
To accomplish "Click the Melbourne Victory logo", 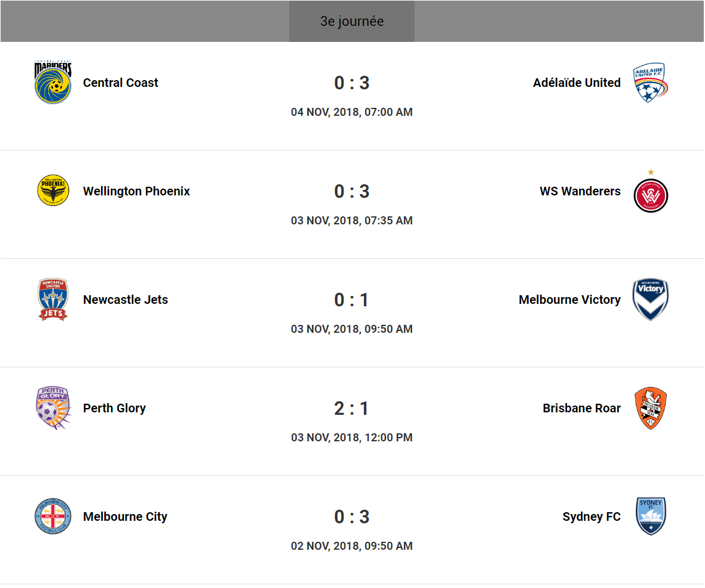I will [x=651, y=300].
